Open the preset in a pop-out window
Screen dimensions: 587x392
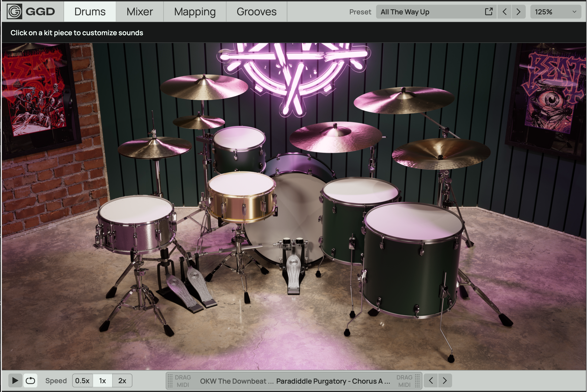(489, 12)
